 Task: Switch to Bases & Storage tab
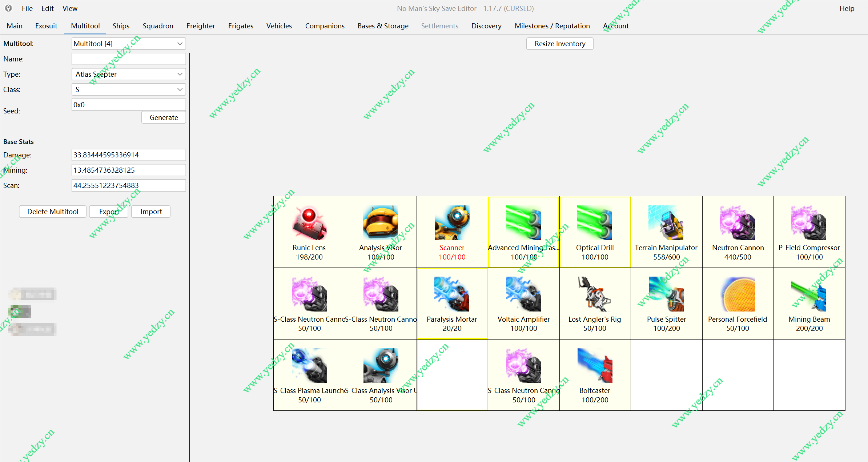click(383, 26)
